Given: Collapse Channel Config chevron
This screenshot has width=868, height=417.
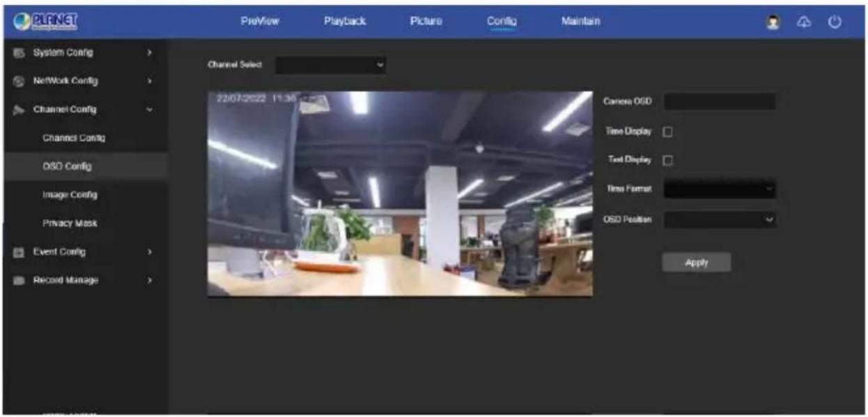Looking at the screenshot, I should point(150,110).
